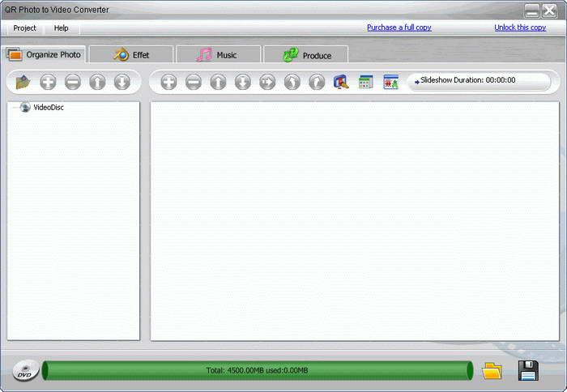Close the QR Photo to Video Converter window
Image resolution: width=567 pixels, height=392 pixels.
[x=549, y=11]
